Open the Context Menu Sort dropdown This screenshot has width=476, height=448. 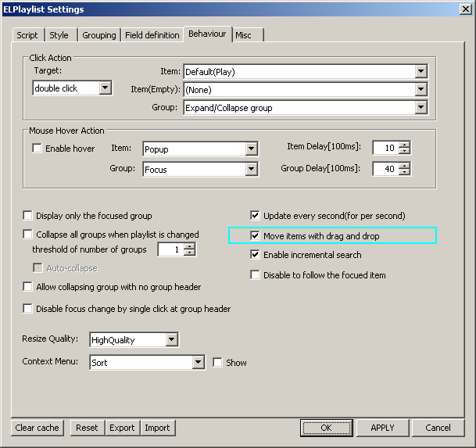tap(198, 363)
